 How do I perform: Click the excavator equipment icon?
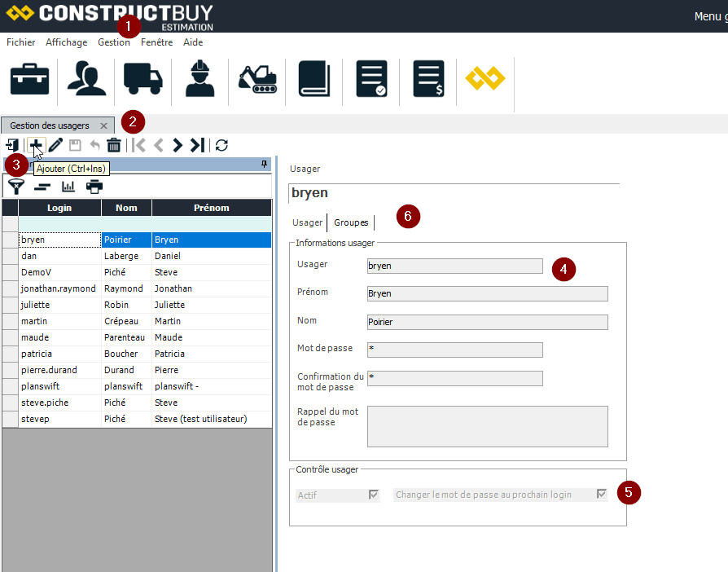(257, 79)
